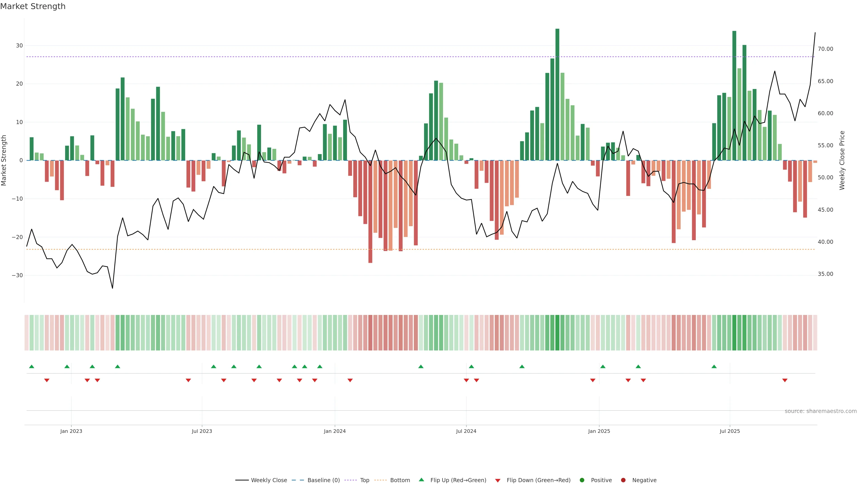
Task: Click the first red flip-down triangle marker
Action: (47, 380)
